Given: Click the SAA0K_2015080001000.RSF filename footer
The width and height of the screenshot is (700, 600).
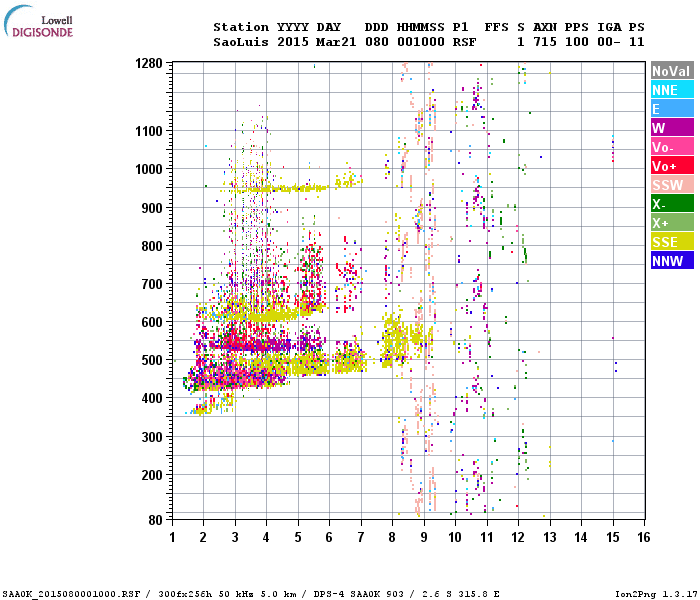Looking at the screenshot, I should tap(71, 594).
